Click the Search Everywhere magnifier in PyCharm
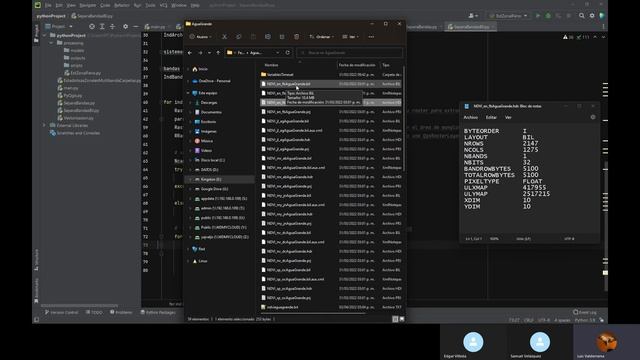 point(582,16)
